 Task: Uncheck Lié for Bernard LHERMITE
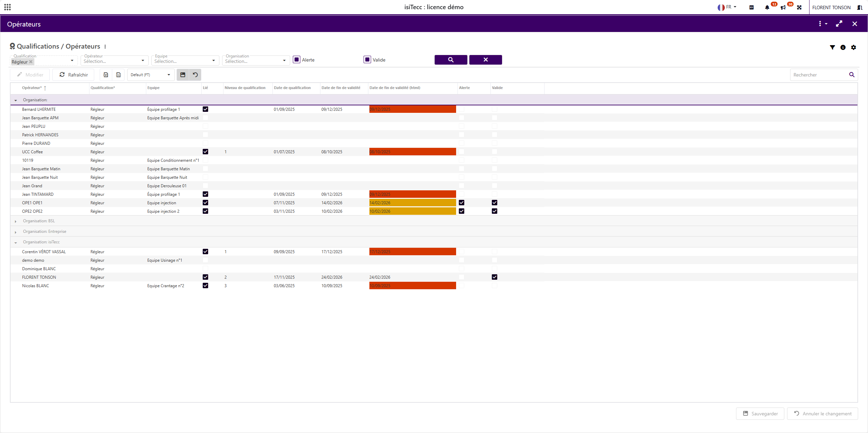205,109
